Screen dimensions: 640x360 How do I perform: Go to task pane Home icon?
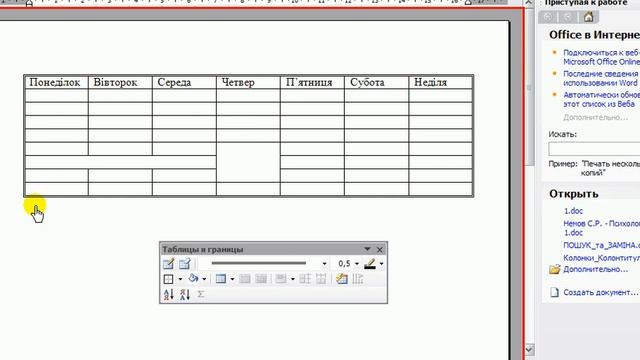click(x=588, y=17)
